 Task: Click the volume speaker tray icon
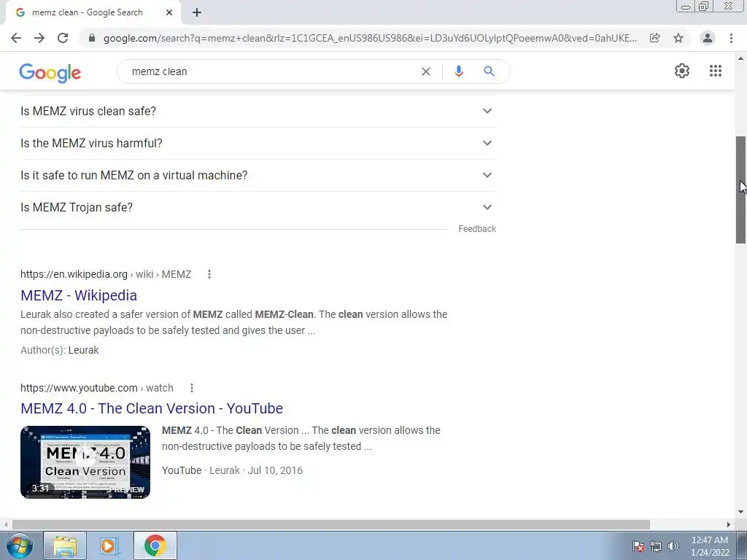click(x=673, y=546)
